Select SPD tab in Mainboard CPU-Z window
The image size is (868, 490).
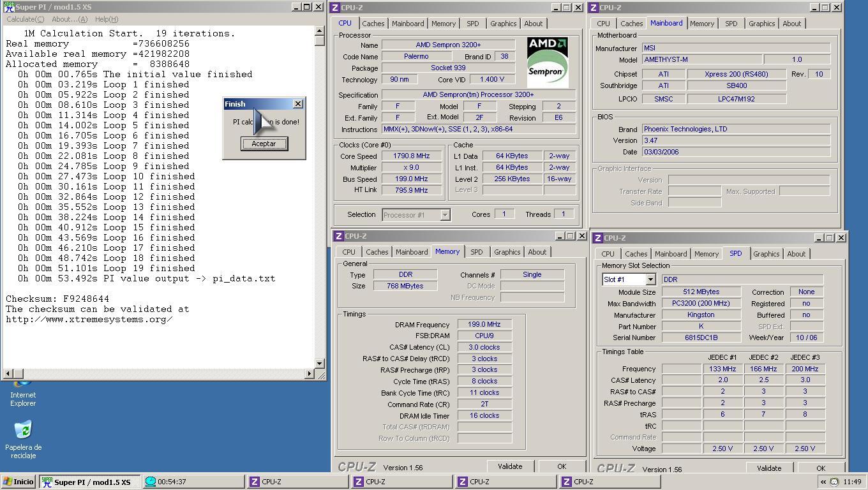point(731,24)
